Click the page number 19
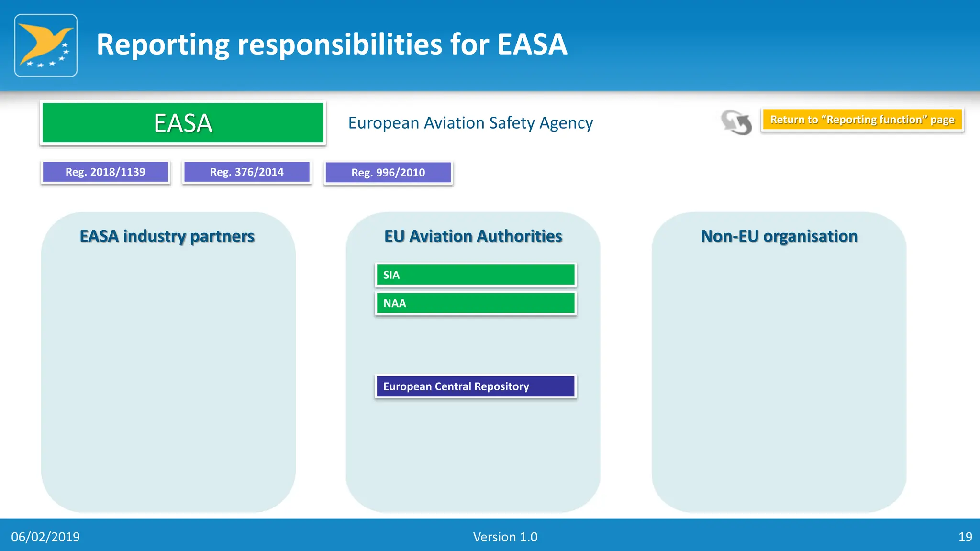Image resolution: width=980 pixels, height=551 pixels. [x=965, y=537]
